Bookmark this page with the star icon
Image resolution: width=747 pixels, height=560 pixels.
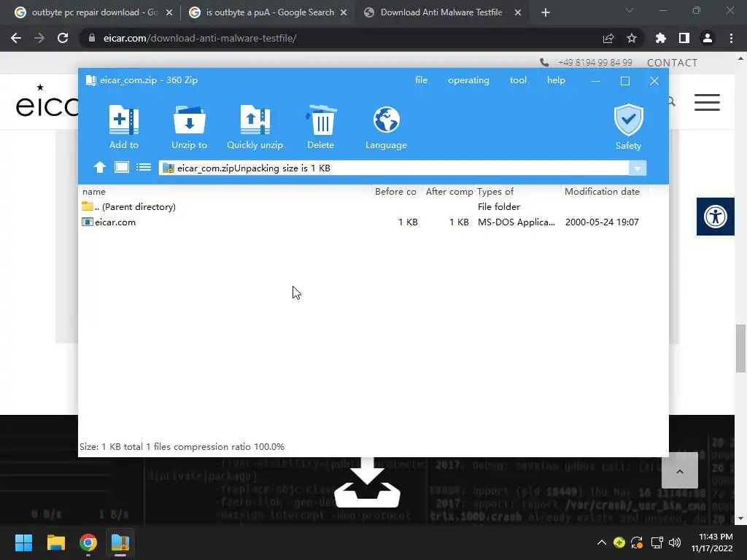pos(631,38)
